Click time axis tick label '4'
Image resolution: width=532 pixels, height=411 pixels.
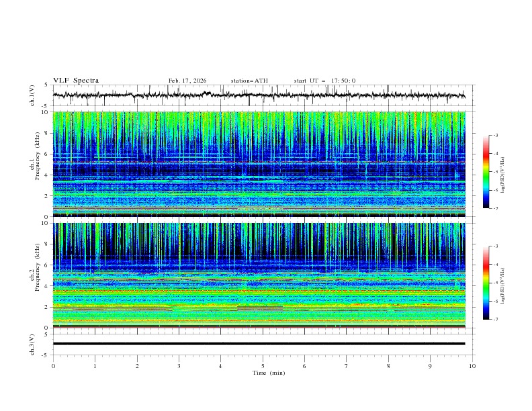tap(220, 366)
